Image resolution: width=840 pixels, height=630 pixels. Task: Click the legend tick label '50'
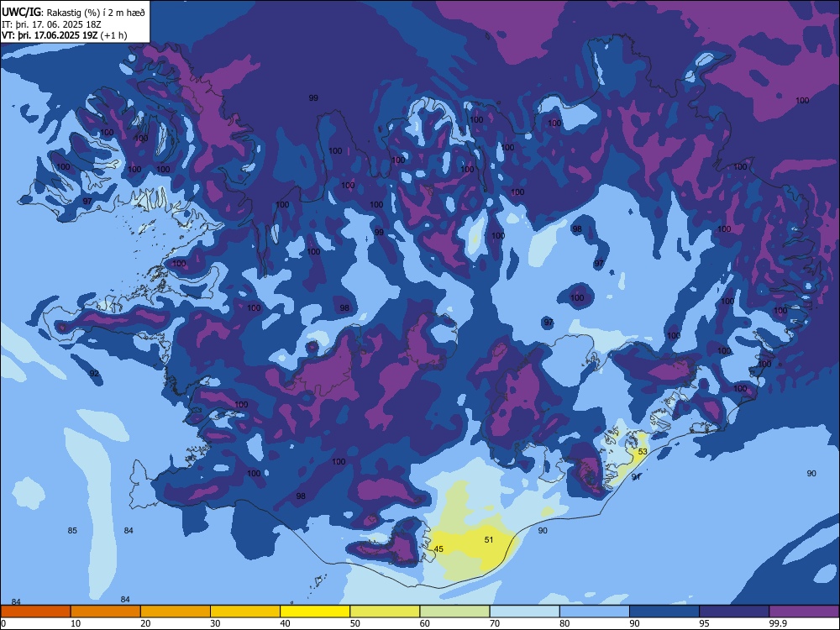pos(355,623)
